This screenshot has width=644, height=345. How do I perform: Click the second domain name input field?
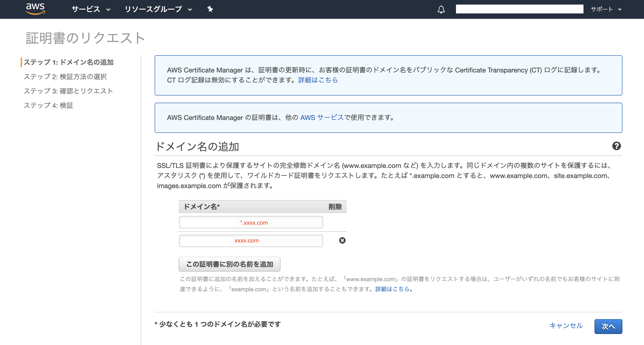[x=251, y=241]
